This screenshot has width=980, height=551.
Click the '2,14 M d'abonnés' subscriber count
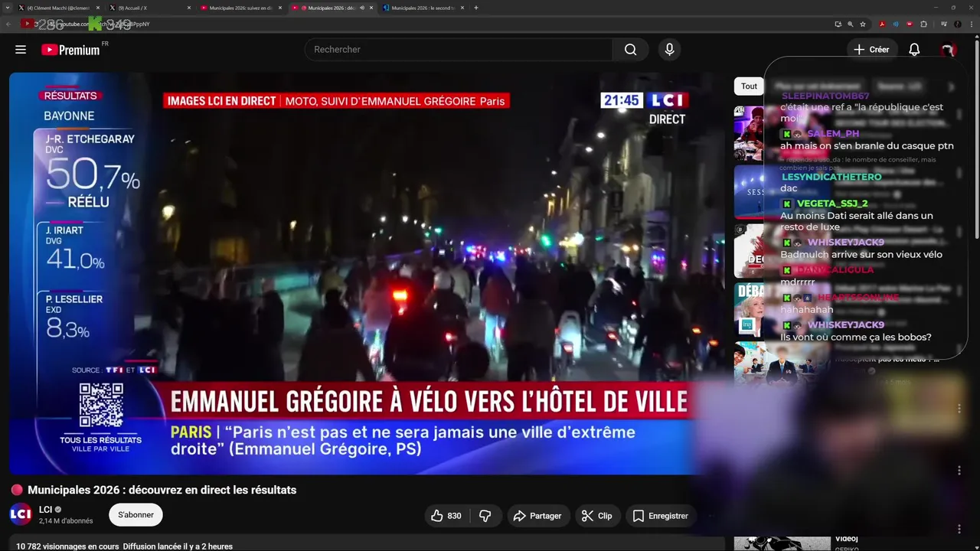tap(66, 521)
